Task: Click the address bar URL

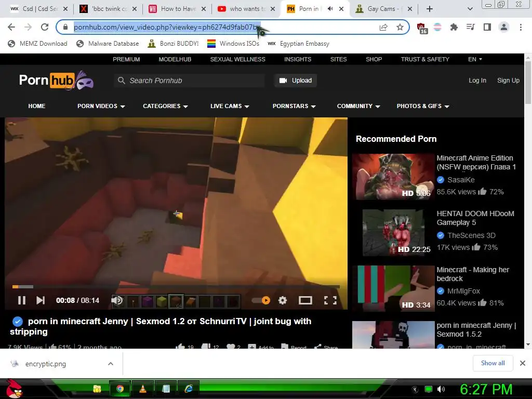Action: point(167,27)
